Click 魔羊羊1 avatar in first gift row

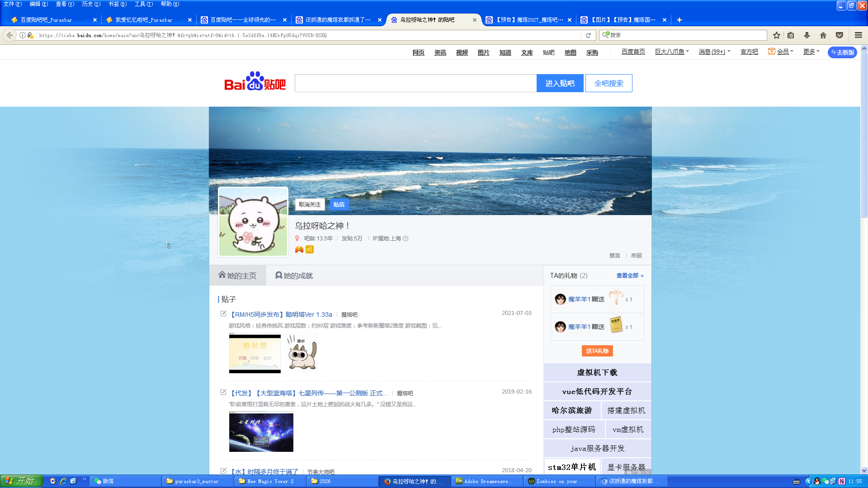pos(561,299)
